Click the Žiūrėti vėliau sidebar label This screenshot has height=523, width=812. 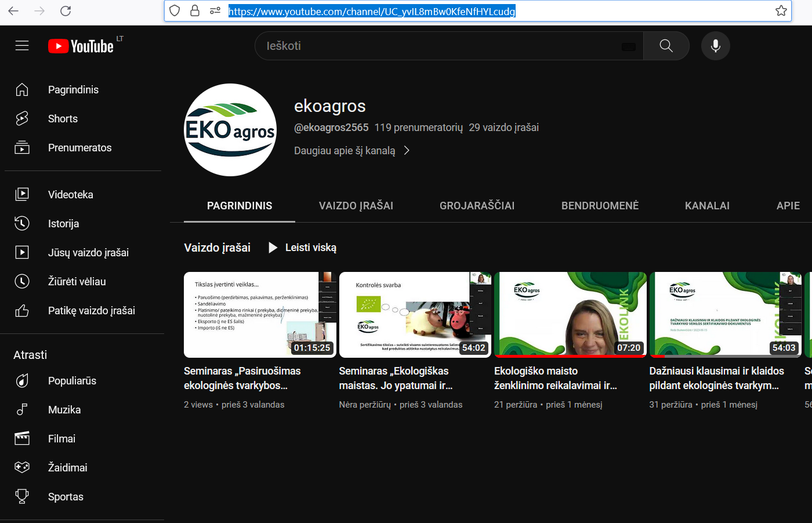click(77, 282)
